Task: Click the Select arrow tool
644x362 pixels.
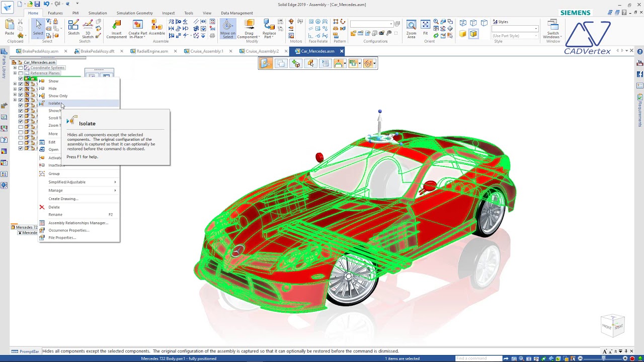Action: [38, 28]
